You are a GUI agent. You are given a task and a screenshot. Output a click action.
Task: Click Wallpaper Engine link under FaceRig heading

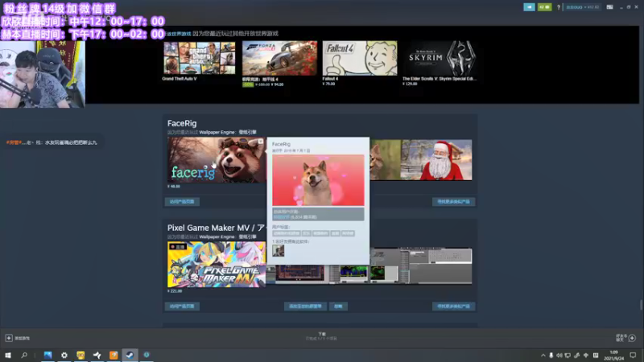pyautogui.click(x=228, y=132)
